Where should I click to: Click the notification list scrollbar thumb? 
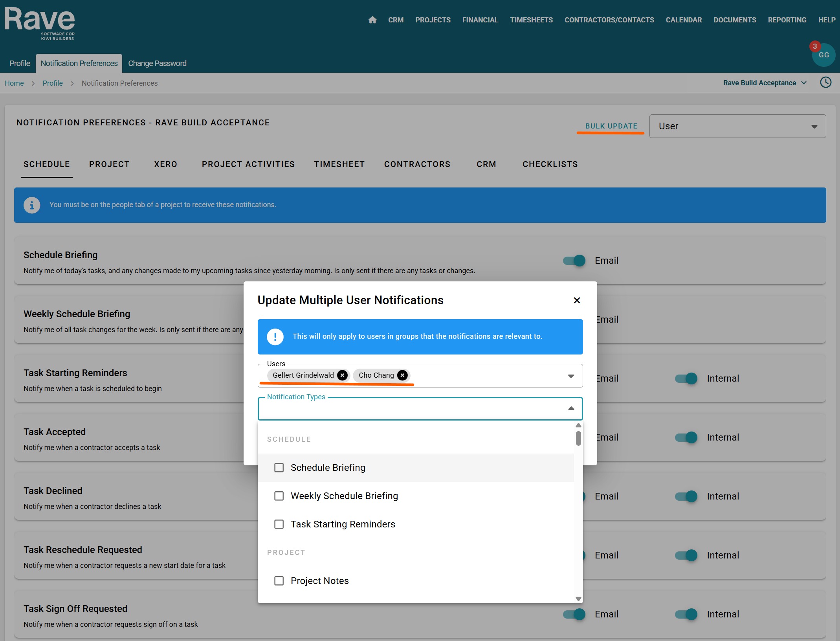[578, 438]
